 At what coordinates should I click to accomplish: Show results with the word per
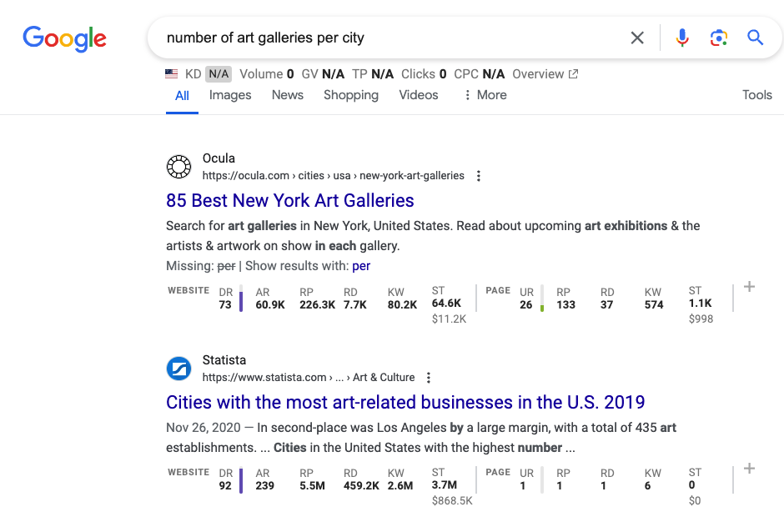[x=361, y=265]
